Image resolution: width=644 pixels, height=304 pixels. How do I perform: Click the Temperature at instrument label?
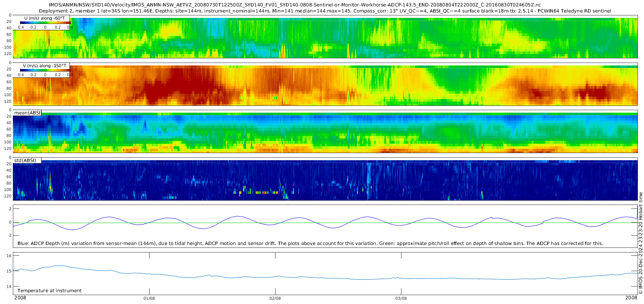pyautogui.click(x=49, y=290)
